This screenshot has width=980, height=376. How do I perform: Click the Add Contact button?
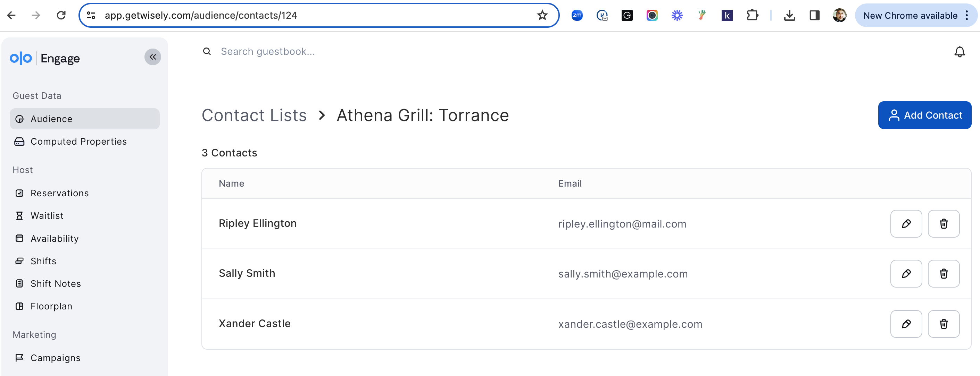click(924, 115)
